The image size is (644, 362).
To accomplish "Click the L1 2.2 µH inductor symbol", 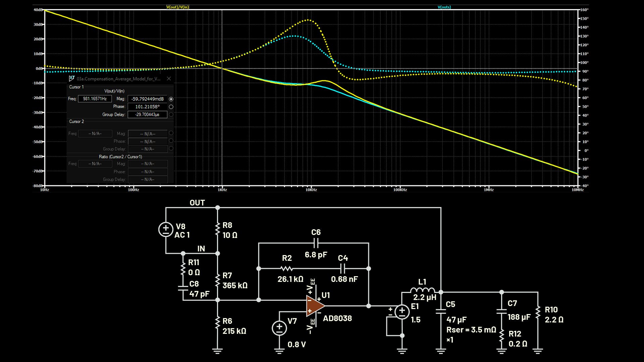I will [422, 290].
